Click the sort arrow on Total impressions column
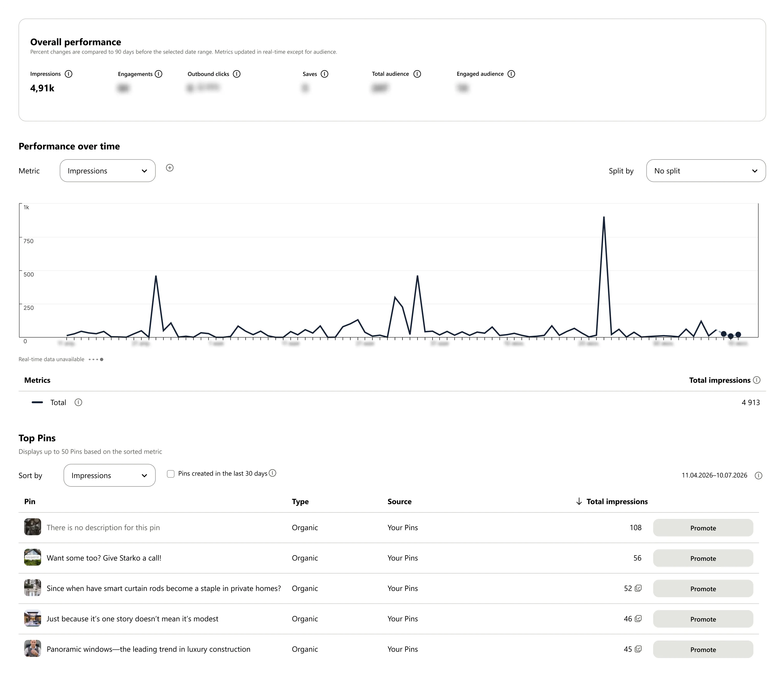Image resolution: width=784 pixels, height=691 pixels. (579, 501)
